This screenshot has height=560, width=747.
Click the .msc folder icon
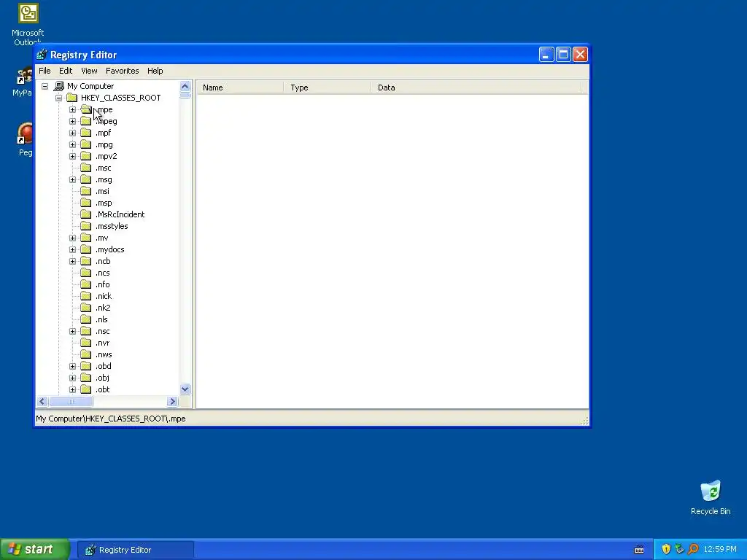click(86, 168)
